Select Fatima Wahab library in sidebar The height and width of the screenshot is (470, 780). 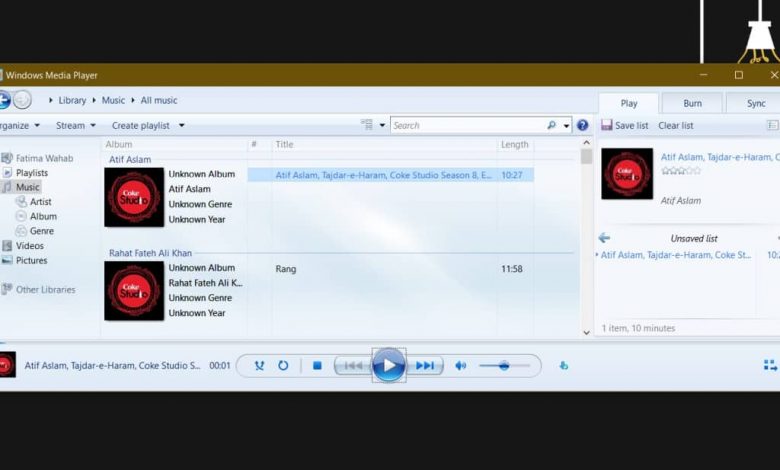pyautogui.click(x=37, y=158)
